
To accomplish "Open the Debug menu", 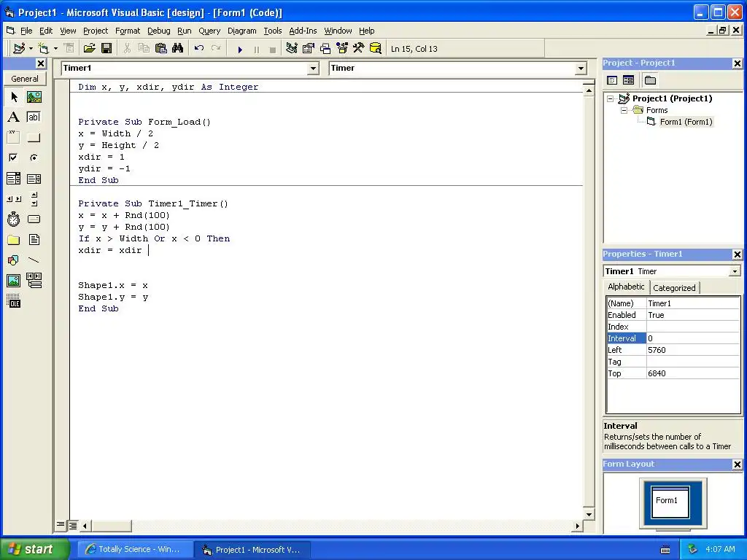I will point(158,31).
